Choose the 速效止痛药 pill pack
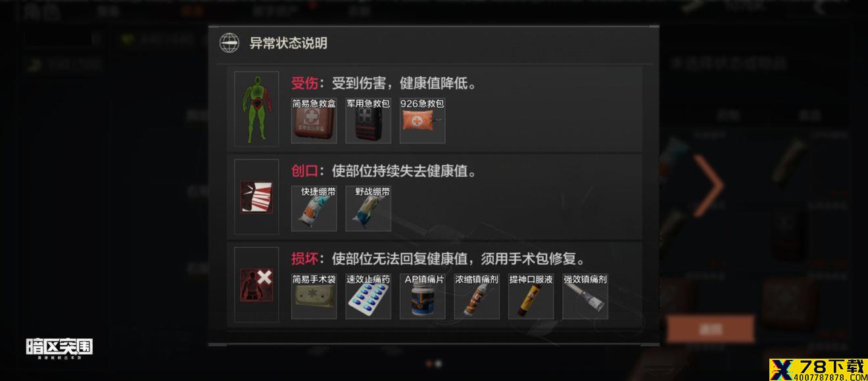 tap(368, 296)
